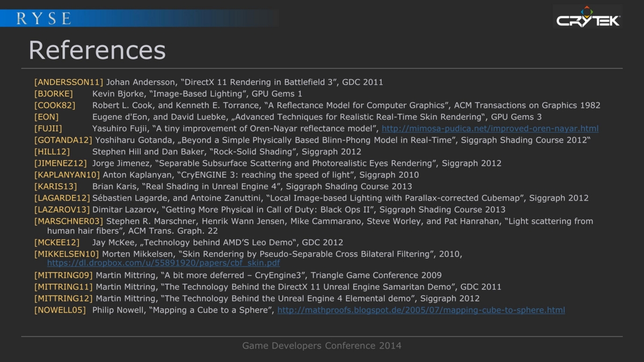Viewport: 644px width, 362px height.
Task: Select the [COOK82] reference tag
Action: coord(55,106)
